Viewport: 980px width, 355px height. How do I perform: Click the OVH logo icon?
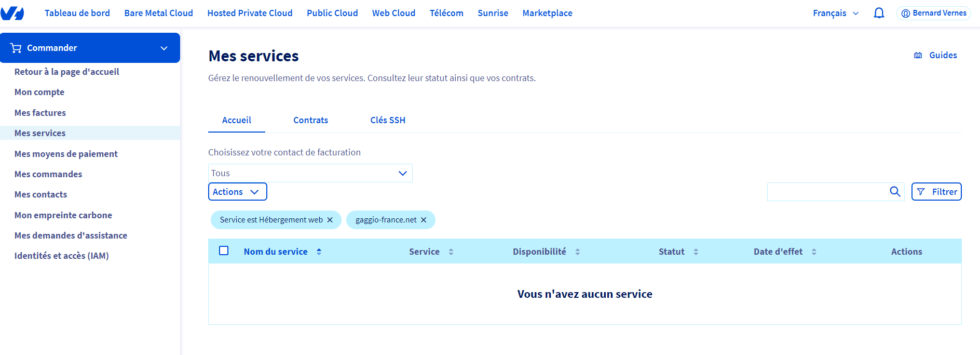[12, 14]
